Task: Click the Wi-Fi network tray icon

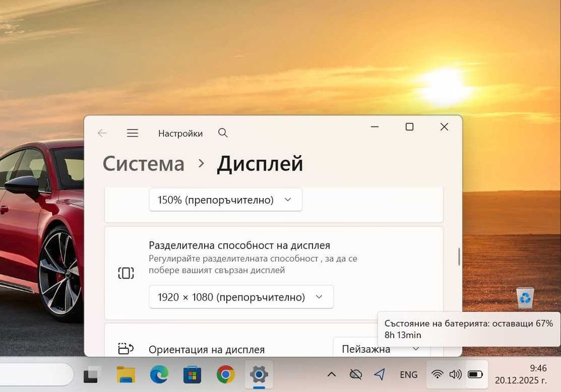Action: [x=437, y=375]
